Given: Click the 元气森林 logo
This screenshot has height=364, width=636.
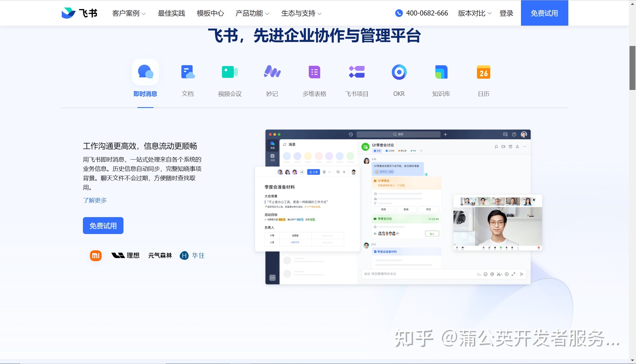Looking at the screenshot, I should click(160, 255).
